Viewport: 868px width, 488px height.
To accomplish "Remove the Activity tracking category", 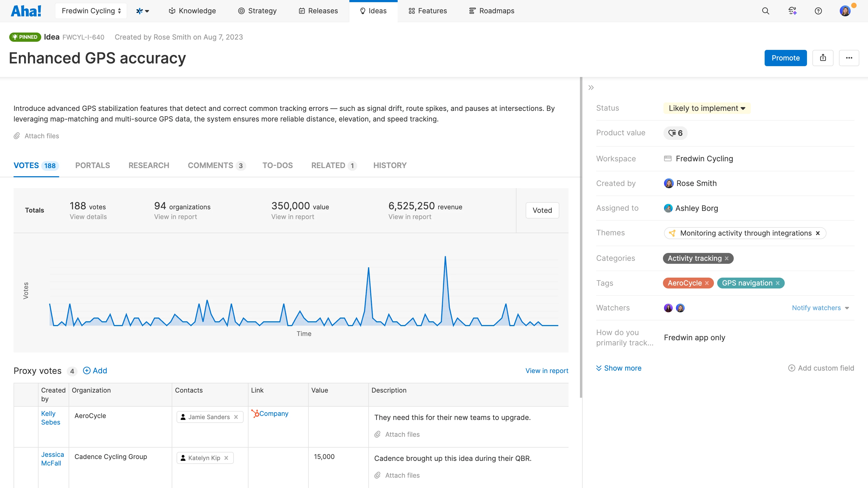I will coord(727,258).
